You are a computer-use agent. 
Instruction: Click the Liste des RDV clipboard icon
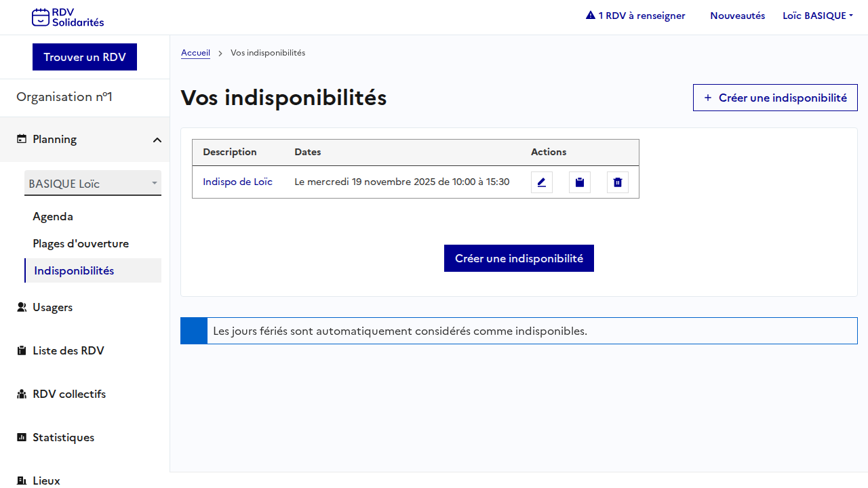coord(22,350)
